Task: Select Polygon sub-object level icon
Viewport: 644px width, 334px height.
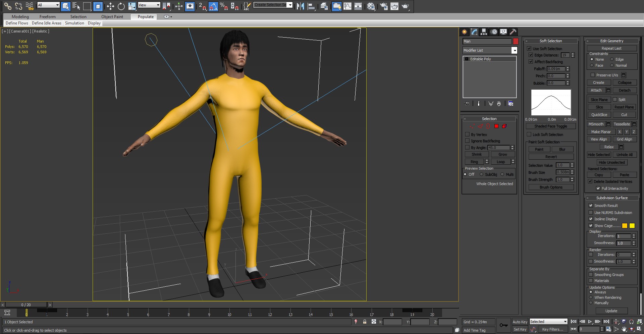Action: point(496,126)
